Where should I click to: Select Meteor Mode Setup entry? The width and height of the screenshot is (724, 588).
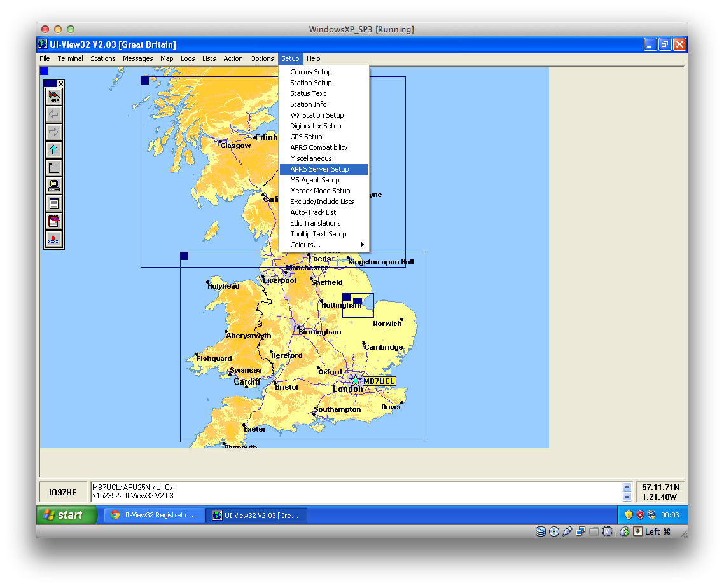[x=324, y=191]
